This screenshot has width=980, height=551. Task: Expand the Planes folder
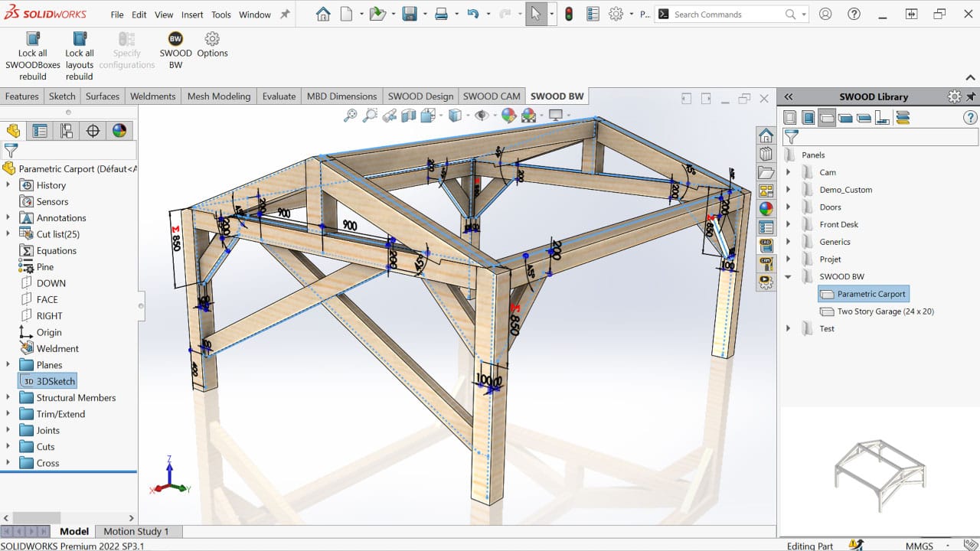[8, 365]
